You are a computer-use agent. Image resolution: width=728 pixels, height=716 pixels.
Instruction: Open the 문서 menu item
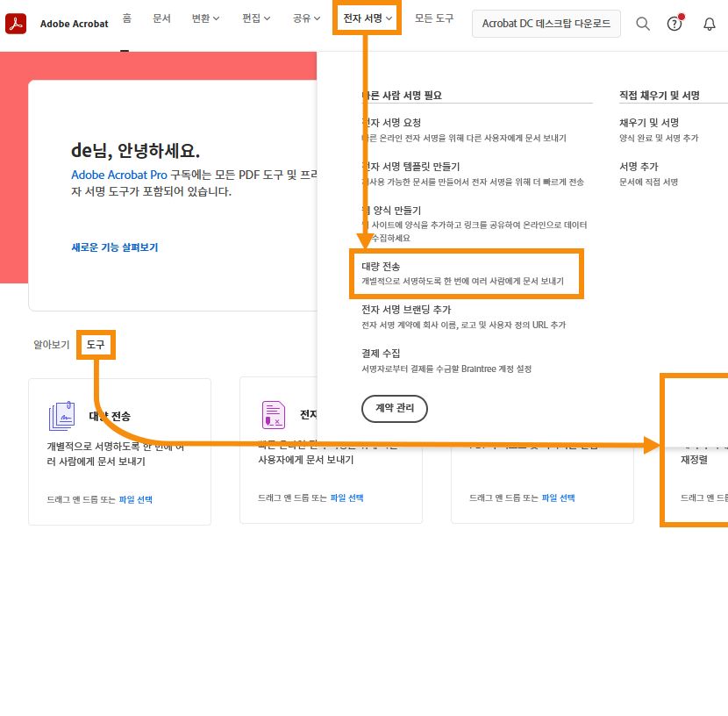(x=161, y=18)
